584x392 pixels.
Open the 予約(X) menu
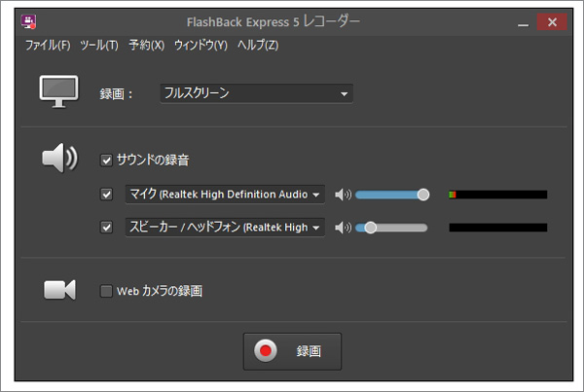click(x=146, y=46)
